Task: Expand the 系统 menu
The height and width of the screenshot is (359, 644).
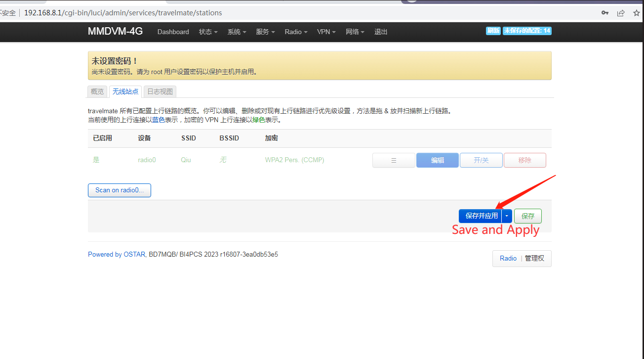Action: point(237,32)
